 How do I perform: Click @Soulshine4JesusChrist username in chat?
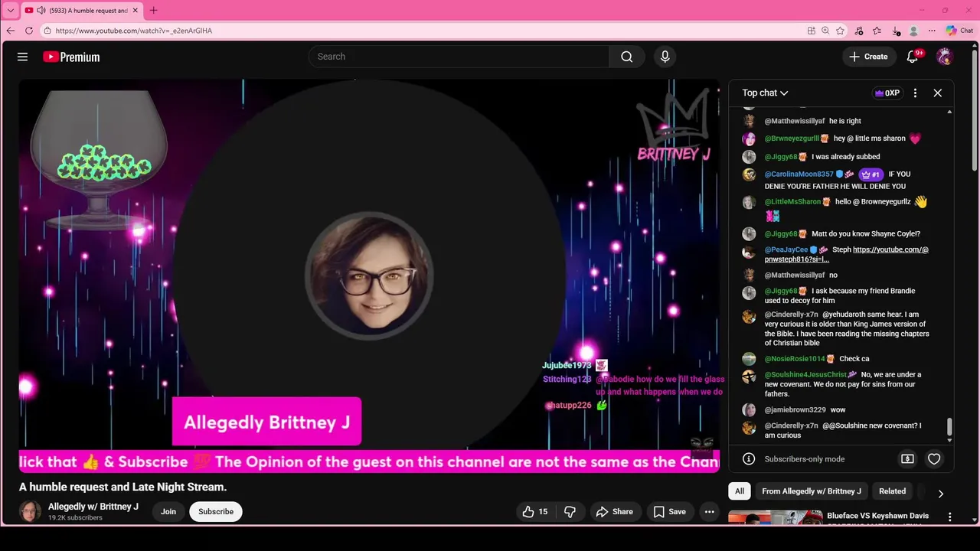[x=805, y=375]
